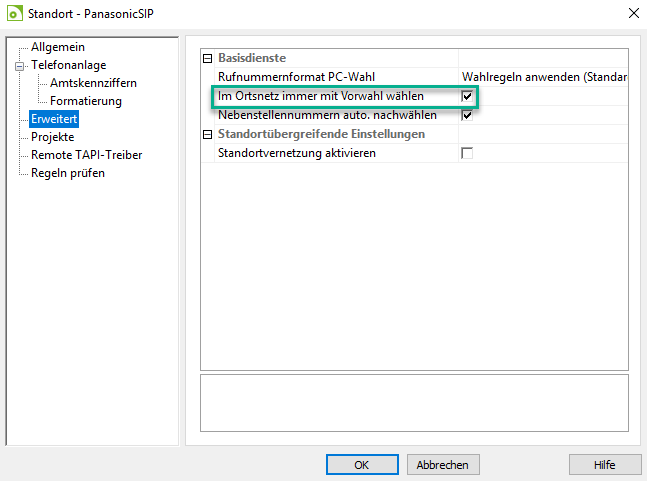Screen dimensions: 647x481
Task: Go to Projekte in the tree
Action: [x=52, y=137]
